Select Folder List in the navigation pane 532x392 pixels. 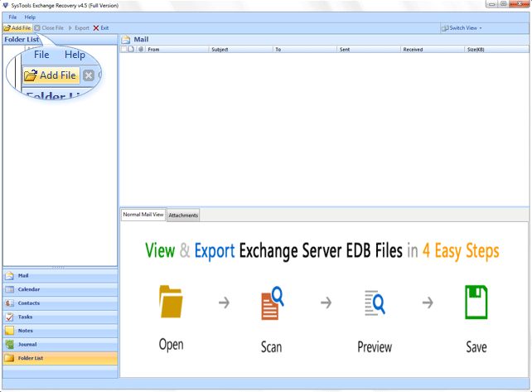coord(60,358)
